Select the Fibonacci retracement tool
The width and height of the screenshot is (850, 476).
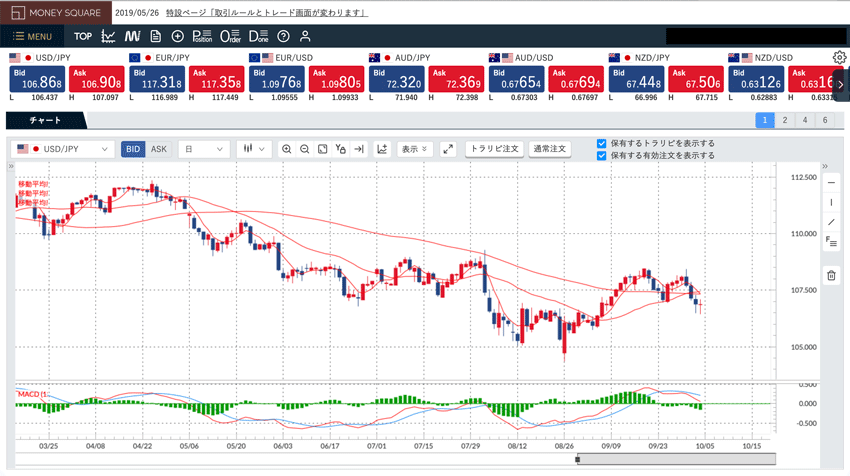tap(831, 241)
